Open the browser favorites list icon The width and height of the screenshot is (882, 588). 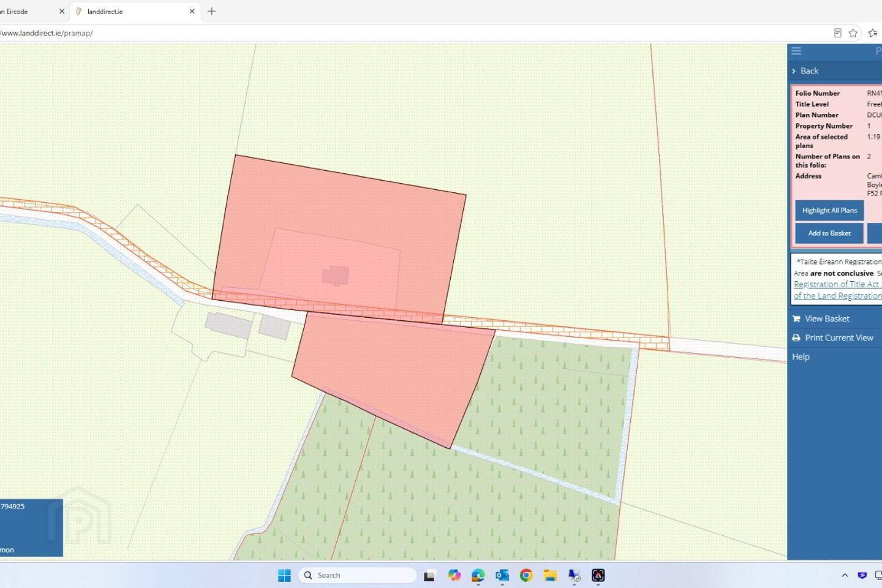tap(873, 33)
